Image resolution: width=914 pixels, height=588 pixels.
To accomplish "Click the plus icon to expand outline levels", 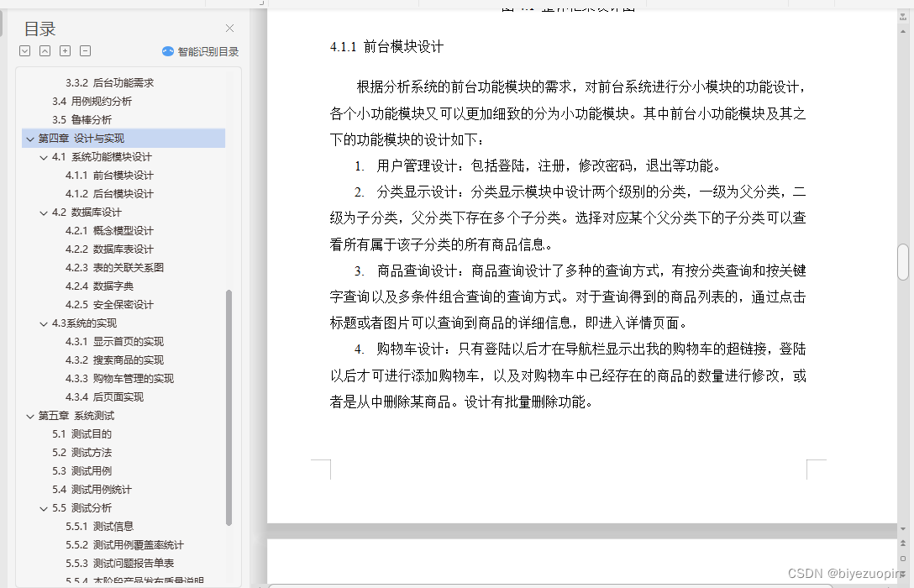I will click(63, 50).
